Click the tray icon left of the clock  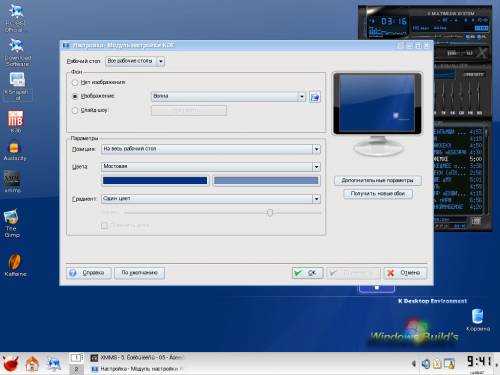449,363
